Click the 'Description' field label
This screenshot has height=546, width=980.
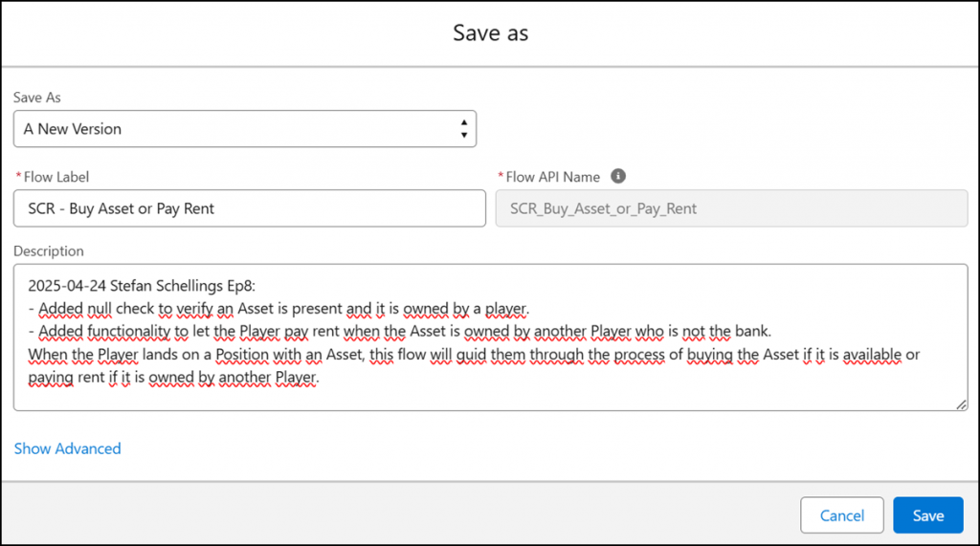tap(49, 251)
